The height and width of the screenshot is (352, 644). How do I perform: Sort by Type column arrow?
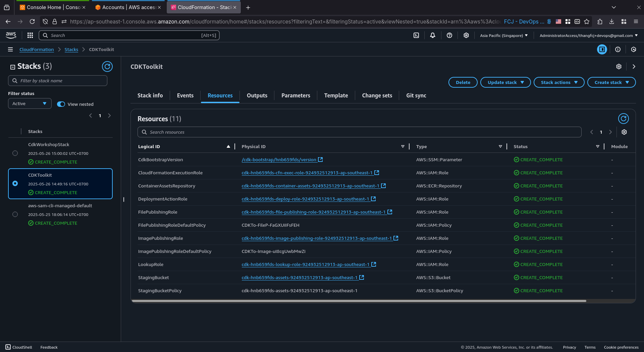click(500, 146)
